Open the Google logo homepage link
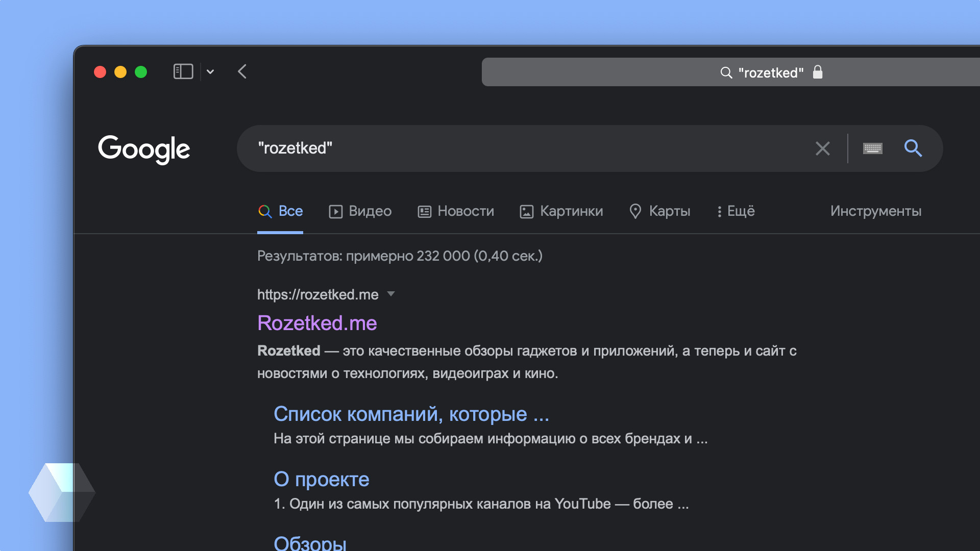The height and width of the screenshot is (551, 980). (144, 149)
